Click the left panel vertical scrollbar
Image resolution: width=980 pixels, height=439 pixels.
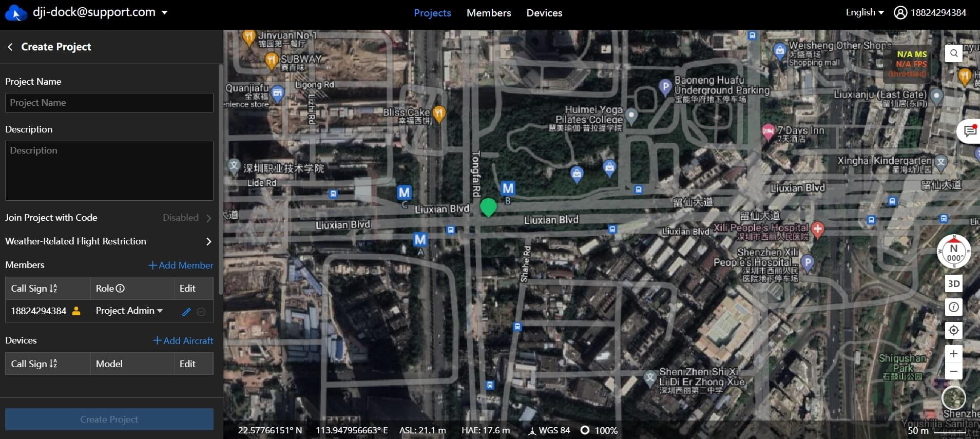(221, 180)
